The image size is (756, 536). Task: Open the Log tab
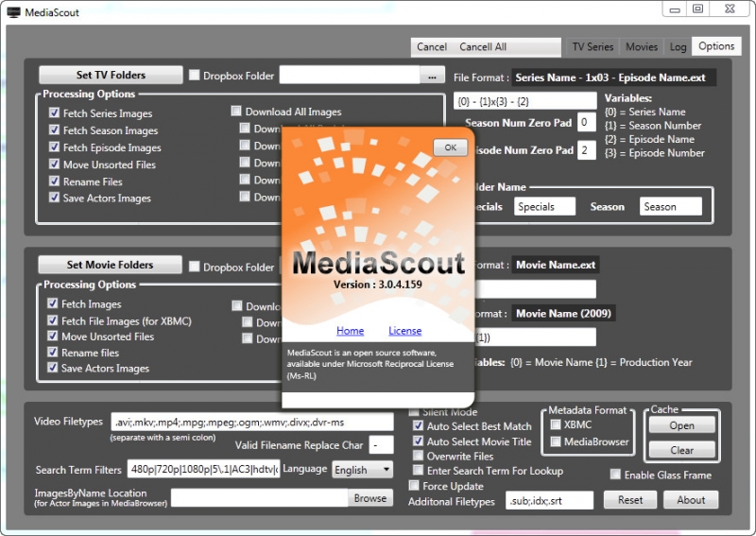pos(678,46)
